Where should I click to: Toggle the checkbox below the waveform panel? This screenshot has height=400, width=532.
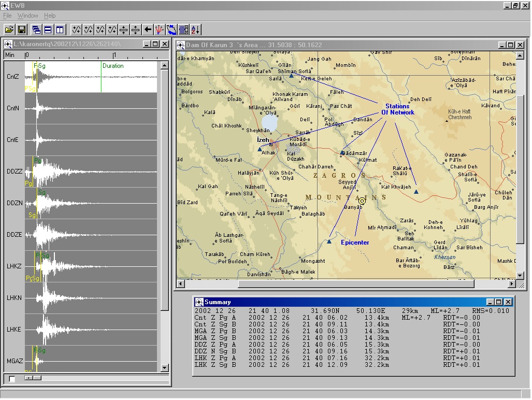(12, 379)
